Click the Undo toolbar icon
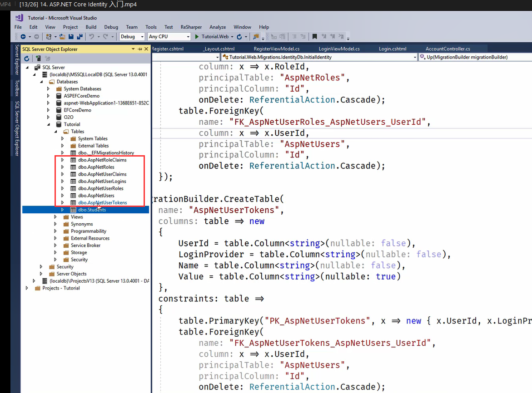This screenshot has width=532, height=393. [x=92, y=37]
